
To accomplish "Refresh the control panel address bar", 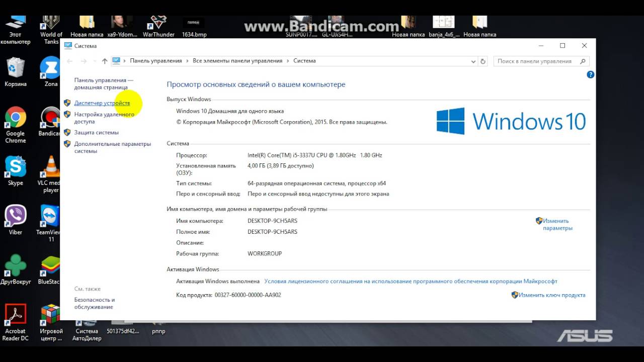I will coord(483,61).
